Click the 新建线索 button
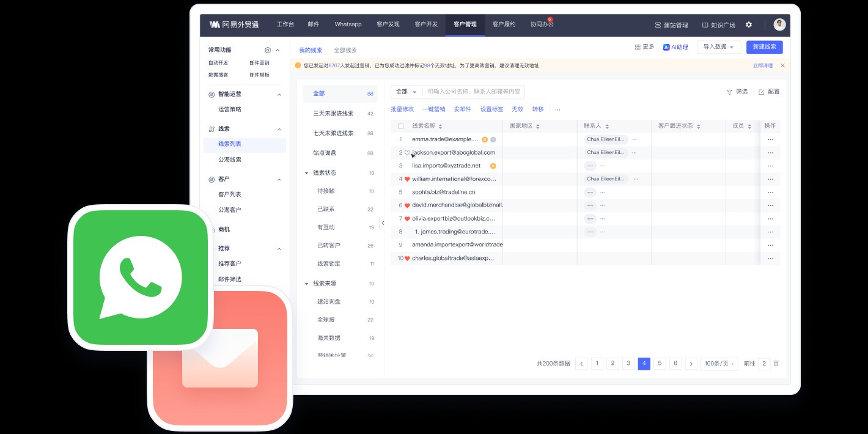The width and height of the screenshot is (868, 434). [x=764, y=47]
